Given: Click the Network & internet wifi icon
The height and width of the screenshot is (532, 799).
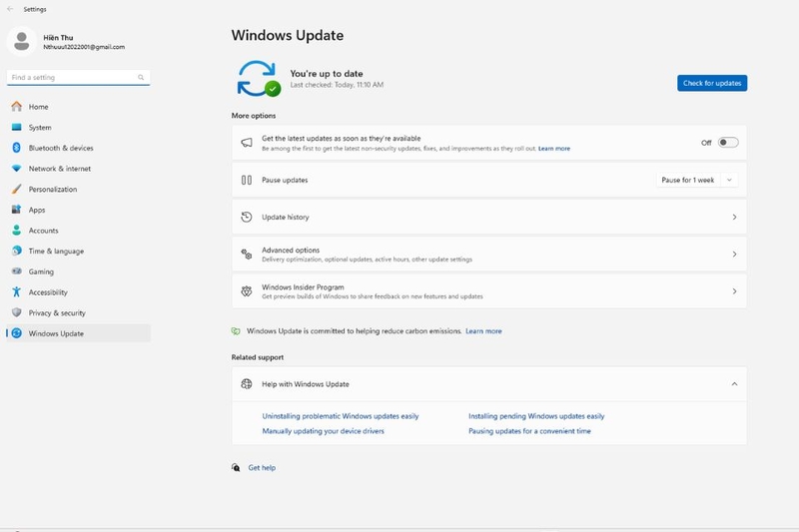Looking at the screenshot, I should coord(17,169).
